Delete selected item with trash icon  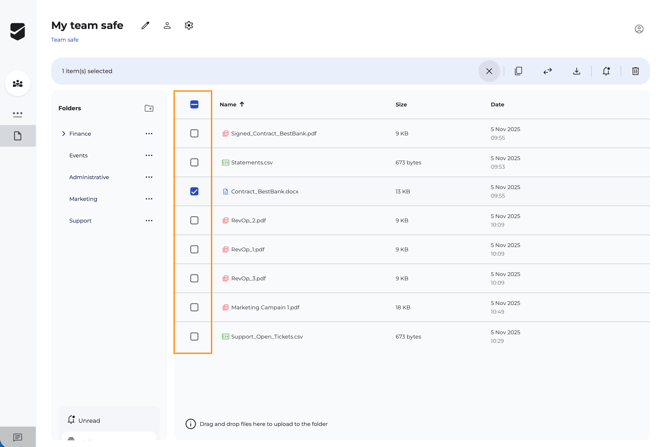coord(635,71)
